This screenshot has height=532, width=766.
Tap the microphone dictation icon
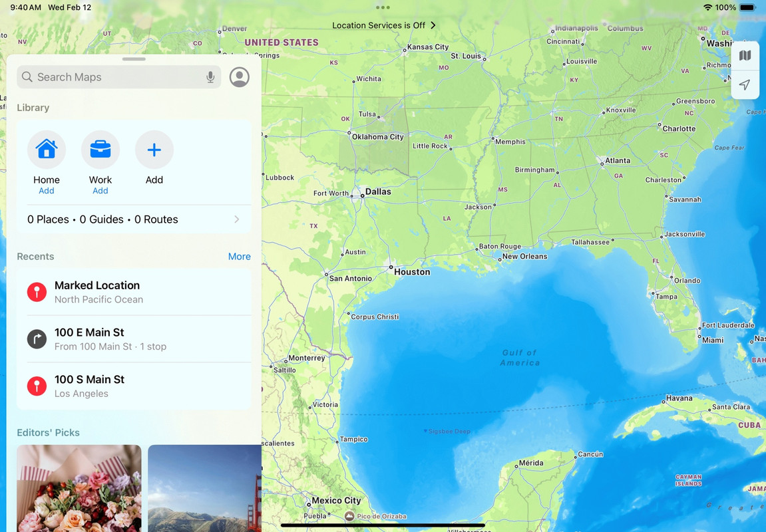(x=210, y=77)
